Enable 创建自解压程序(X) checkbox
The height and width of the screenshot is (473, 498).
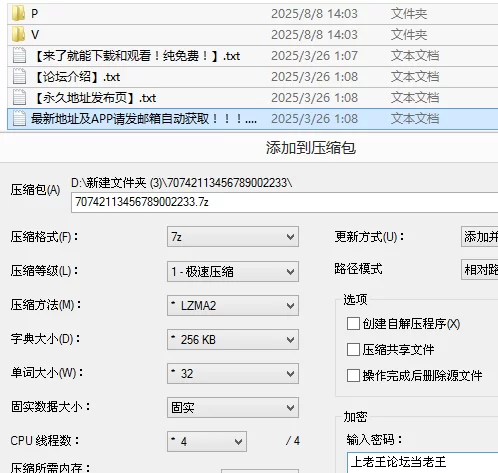353,323
